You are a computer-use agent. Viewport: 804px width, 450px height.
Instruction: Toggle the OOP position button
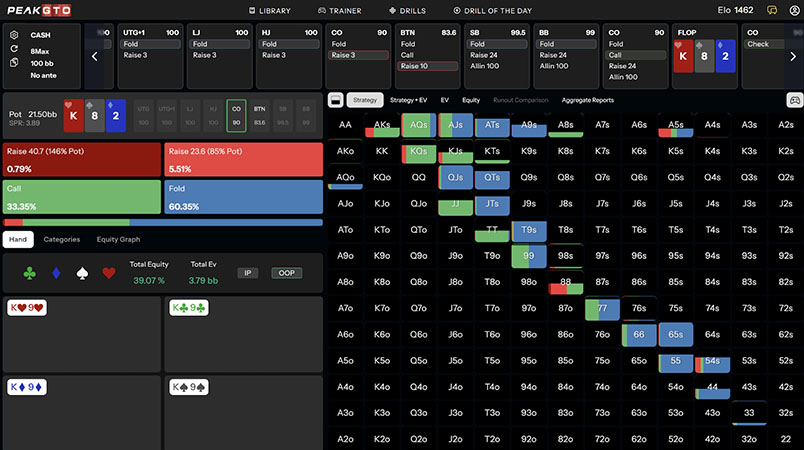[286, 273]
